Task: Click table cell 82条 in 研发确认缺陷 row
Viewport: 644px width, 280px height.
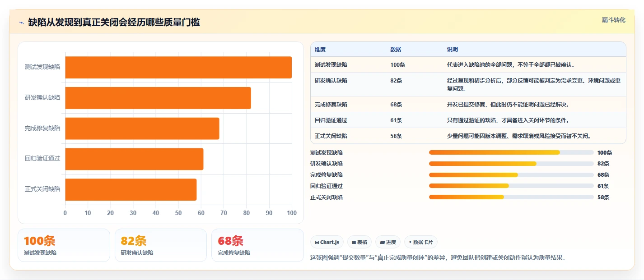Action: point(396,81)
